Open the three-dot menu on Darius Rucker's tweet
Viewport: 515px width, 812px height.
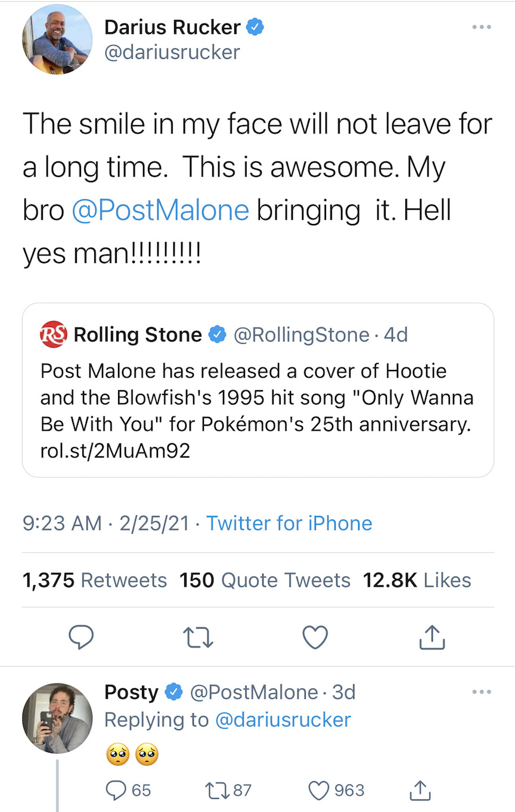tap(480, 28)
